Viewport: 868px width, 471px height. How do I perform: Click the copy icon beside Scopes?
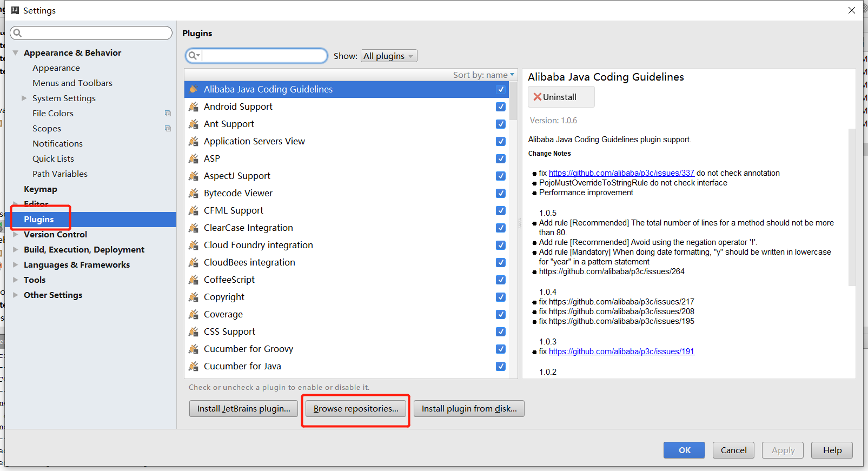(x=168, y=129)
